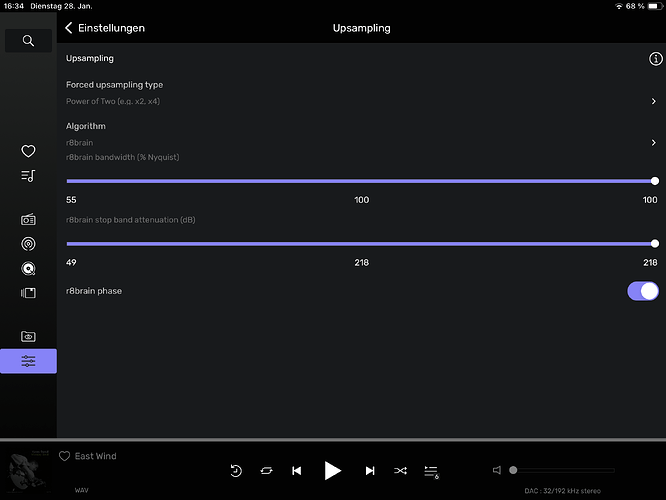Click the info icon next to Upsampling
This screenshot has width=666, height=500.
[x=656, y=59]
